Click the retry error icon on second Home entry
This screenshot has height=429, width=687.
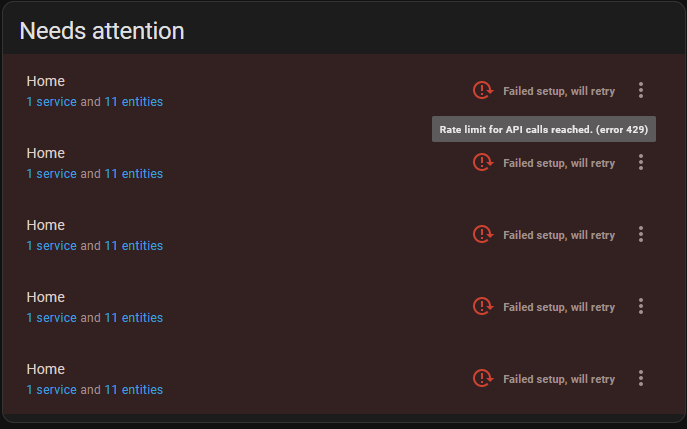pos(483,162)
